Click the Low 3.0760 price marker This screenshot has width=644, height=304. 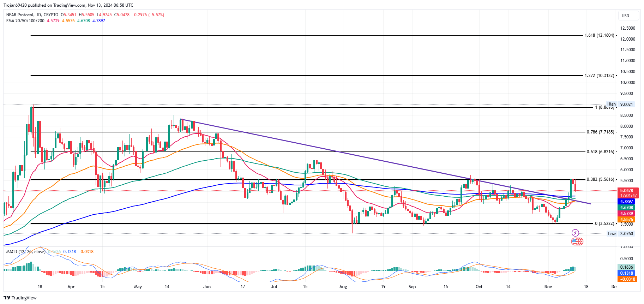pyautogui.click(x=621, y=234)
